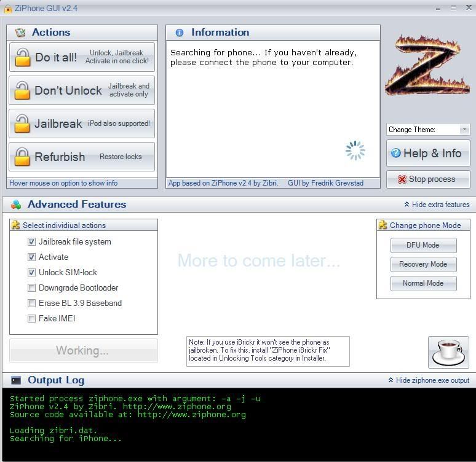Viewport: 476px width, 462px height.
Task: Enable the Fake IMEI checkbox
Action: tap(31, 318)
